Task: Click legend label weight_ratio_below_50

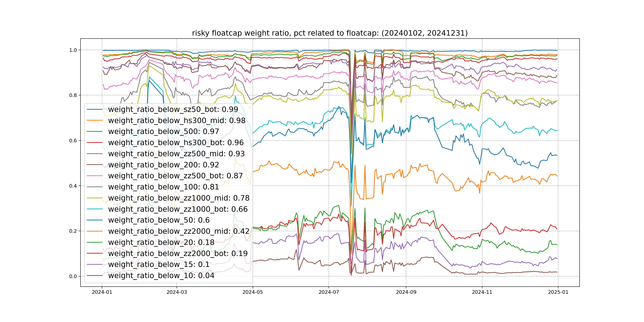Action: coord(159,220)
